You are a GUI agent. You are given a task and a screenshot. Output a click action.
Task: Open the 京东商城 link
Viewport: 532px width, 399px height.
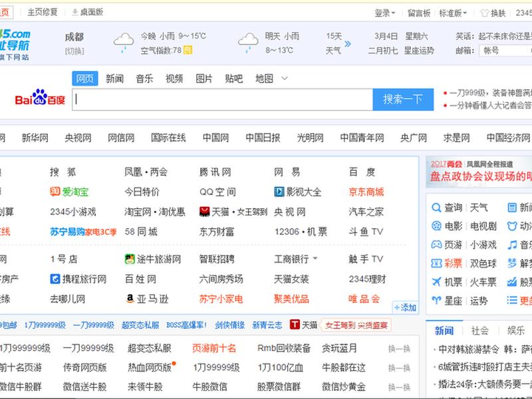[x=366, y=192]
